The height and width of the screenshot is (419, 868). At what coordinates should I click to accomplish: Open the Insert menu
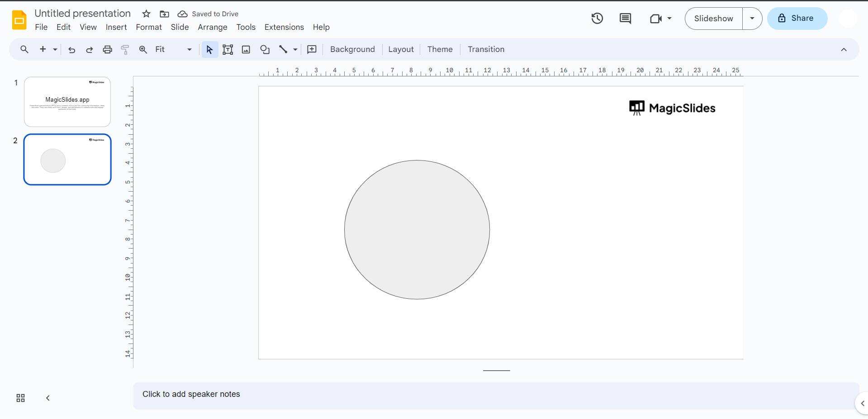[116, 27]
